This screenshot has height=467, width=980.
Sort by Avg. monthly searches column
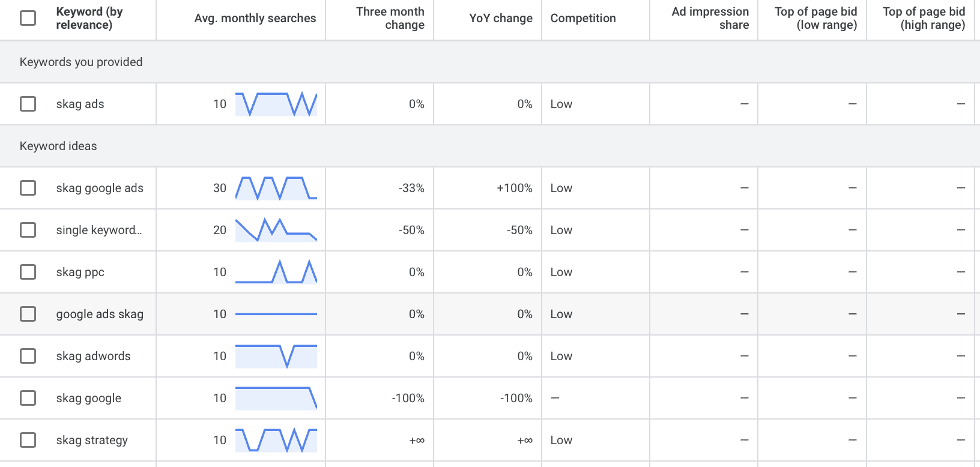[255, 19]
